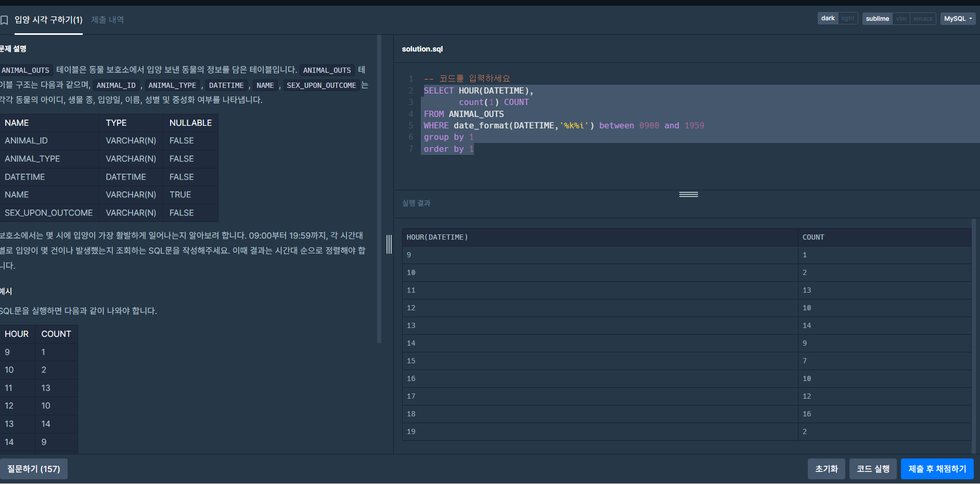This screenshot has width=980, height=485.
Task: Click the problem description scrollbar
Action: point(379,189)
